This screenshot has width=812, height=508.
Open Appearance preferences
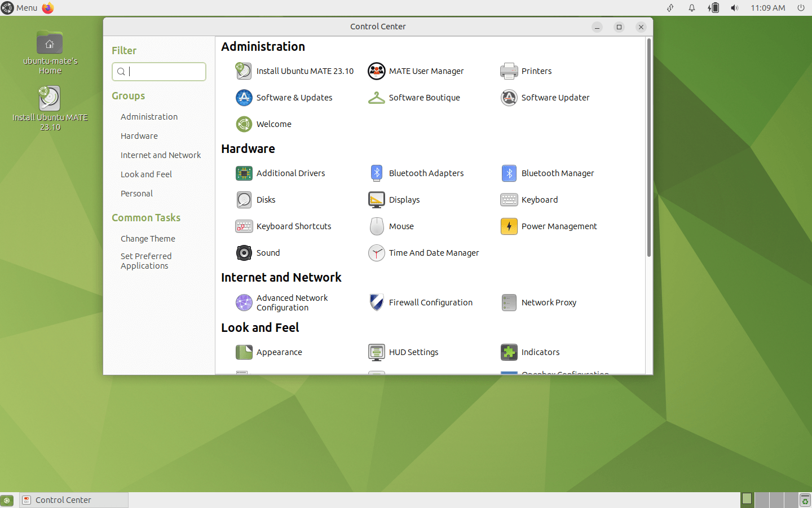click(x=269, y=352)
